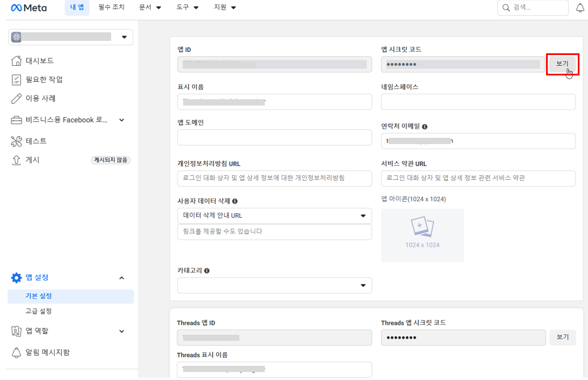Click the app icon upload image placeholder
588x380 pixels.
click(x=422, y=235)
